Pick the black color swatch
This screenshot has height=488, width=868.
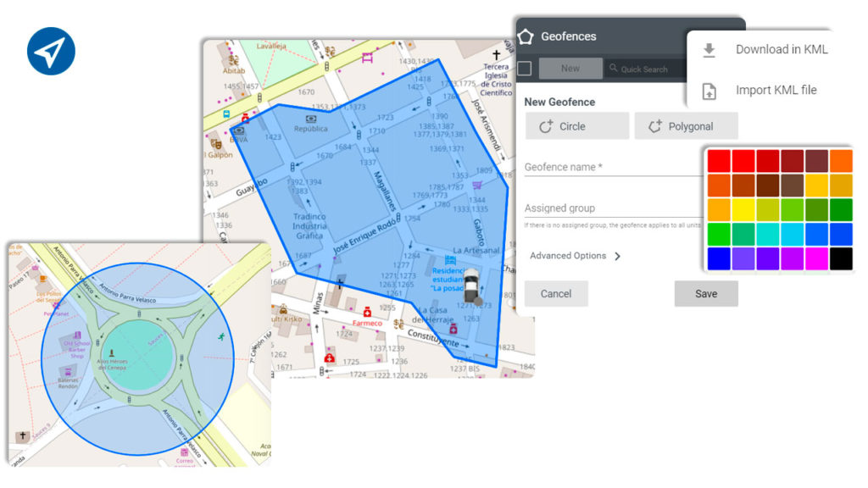[x=841, y=258]
